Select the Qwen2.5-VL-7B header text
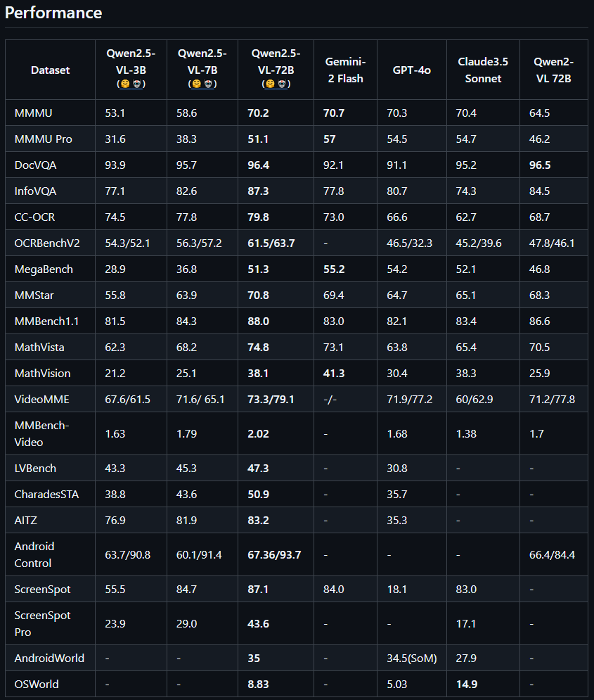Viewport: 594px width, 700px height. point(202,62)
